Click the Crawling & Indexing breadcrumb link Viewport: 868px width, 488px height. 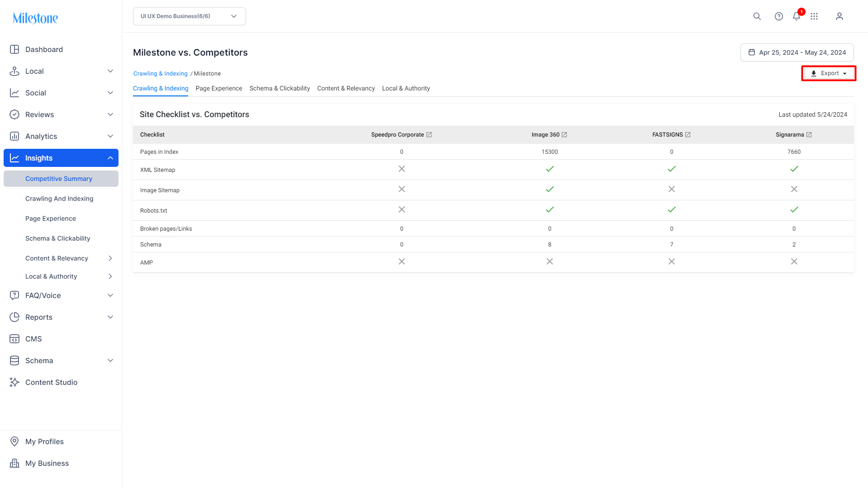tap(160, 74)
